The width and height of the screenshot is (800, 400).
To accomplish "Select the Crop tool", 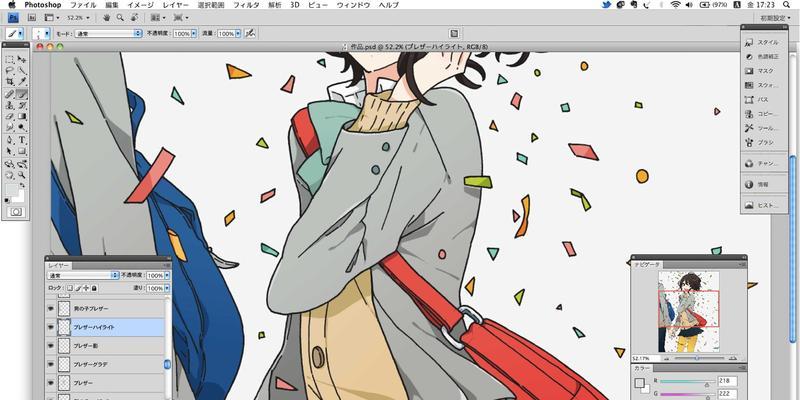I will pos(9,81).
